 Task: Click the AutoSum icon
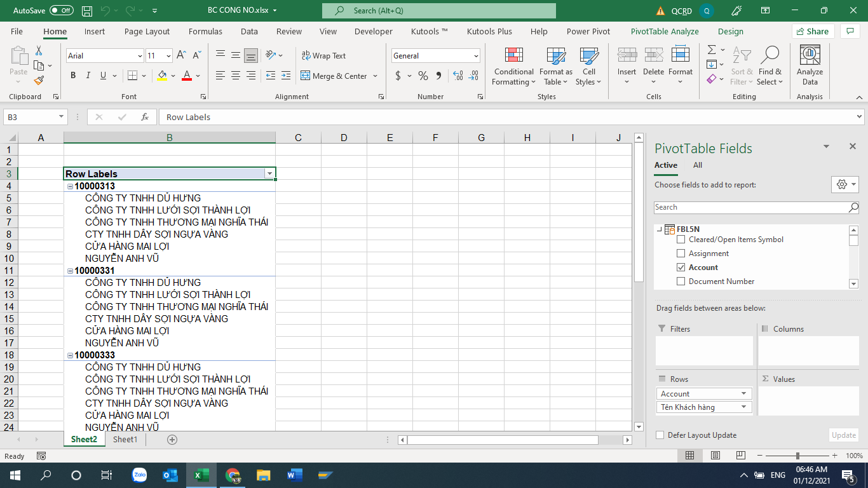712,50
